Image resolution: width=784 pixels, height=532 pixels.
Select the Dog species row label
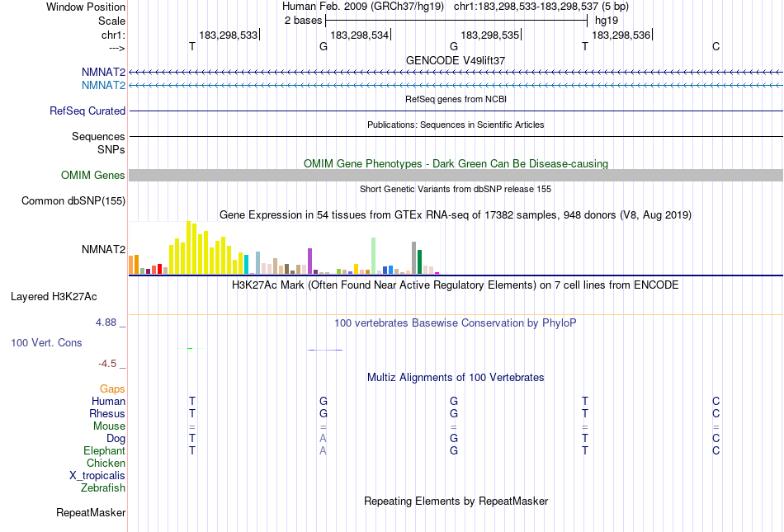(116, 439)
